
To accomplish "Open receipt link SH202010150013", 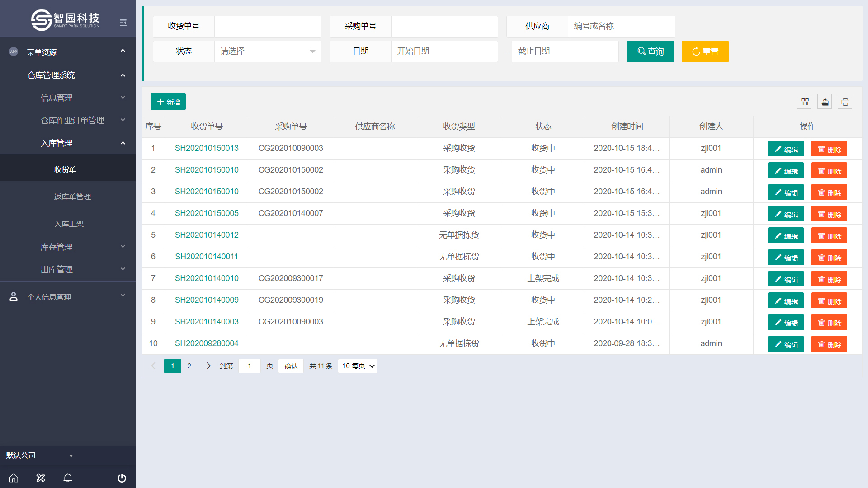I will click(207, 148).
